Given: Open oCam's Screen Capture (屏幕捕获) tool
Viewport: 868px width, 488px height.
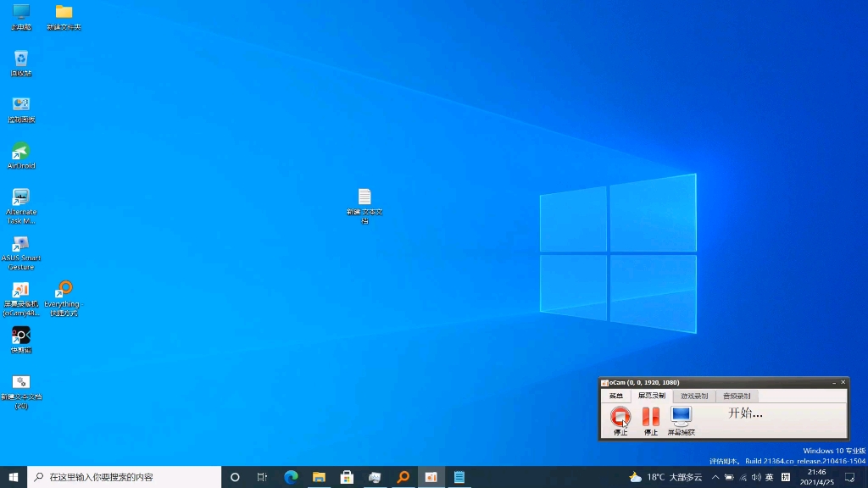Looking at the screenshot, I should [681, 415].
